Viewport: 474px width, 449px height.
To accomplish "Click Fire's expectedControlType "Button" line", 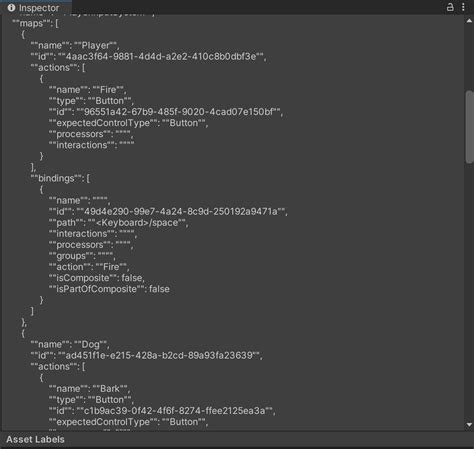I will click(x=128, y=123).
